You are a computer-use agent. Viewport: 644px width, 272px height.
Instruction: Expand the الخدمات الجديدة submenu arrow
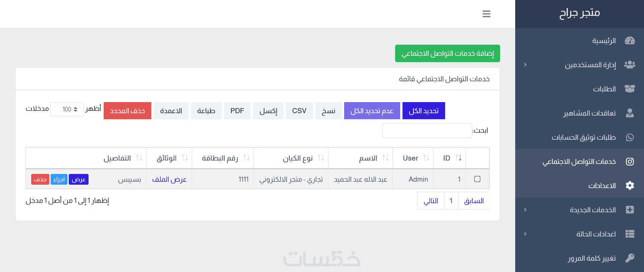[x=525, y=210]
